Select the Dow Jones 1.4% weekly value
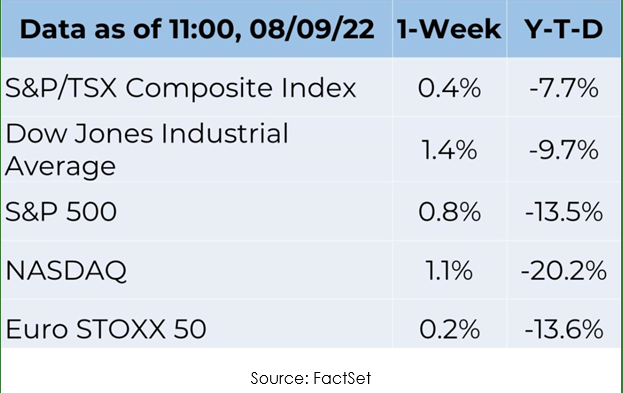 [449, 150]
